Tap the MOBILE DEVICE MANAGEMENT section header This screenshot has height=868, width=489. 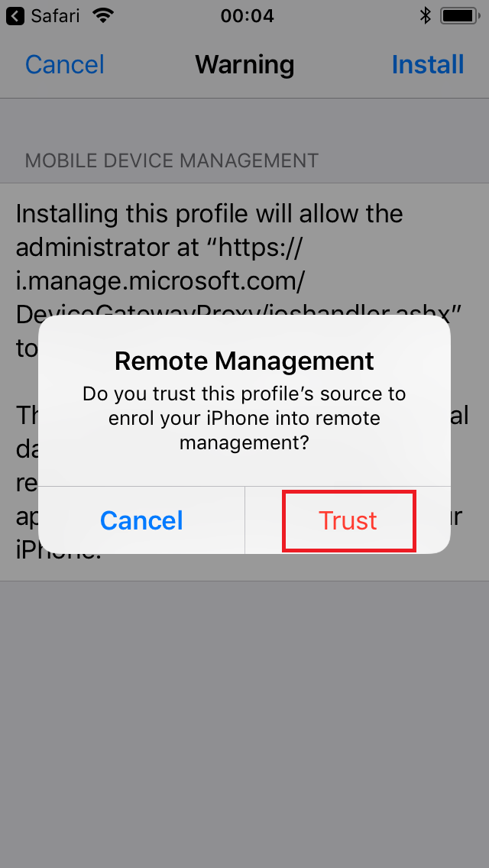coord(172,160)
